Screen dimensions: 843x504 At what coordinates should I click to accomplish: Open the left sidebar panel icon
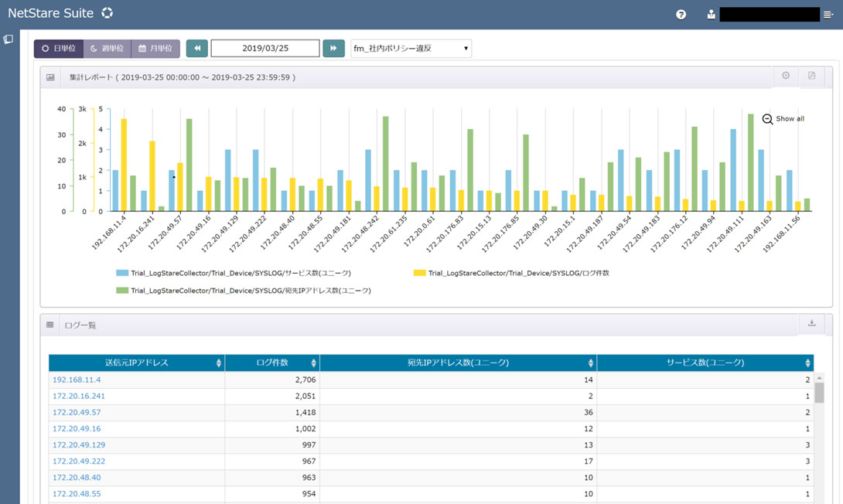(8, 39)
